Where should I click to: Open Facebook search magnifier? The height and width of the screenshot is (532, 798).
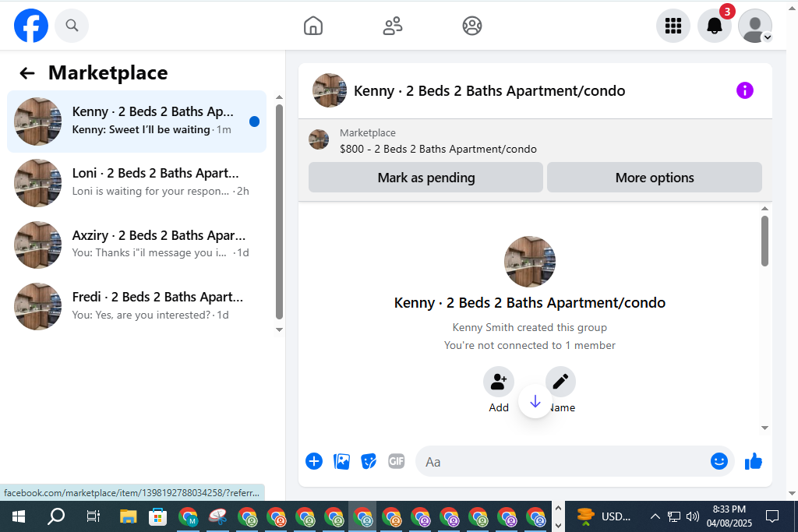pos(72,26)
